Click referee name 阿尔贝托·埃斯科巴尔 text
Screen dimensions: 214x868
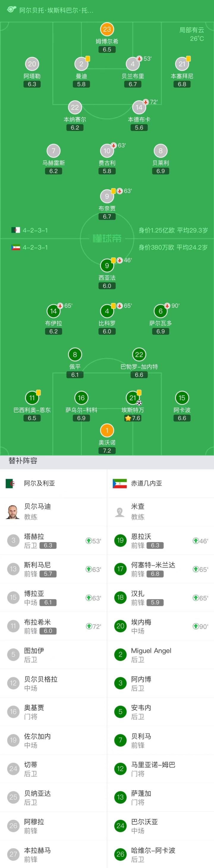coord(56,10)
